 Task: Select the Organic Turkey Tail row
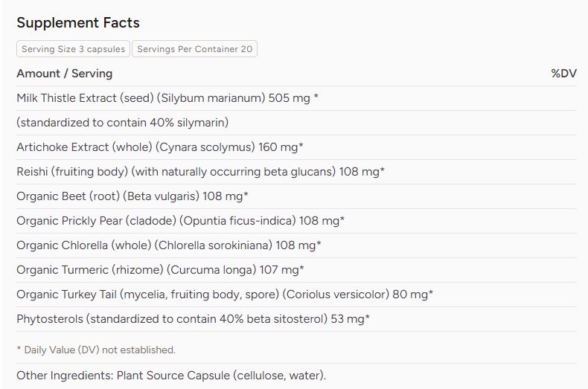click(296, 295)
